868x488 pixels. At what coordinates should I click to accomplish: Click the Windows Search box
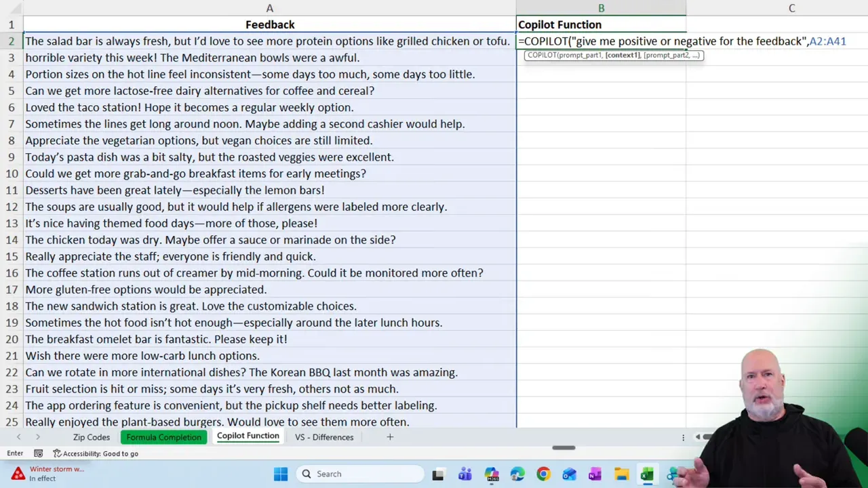click(359, 474)
